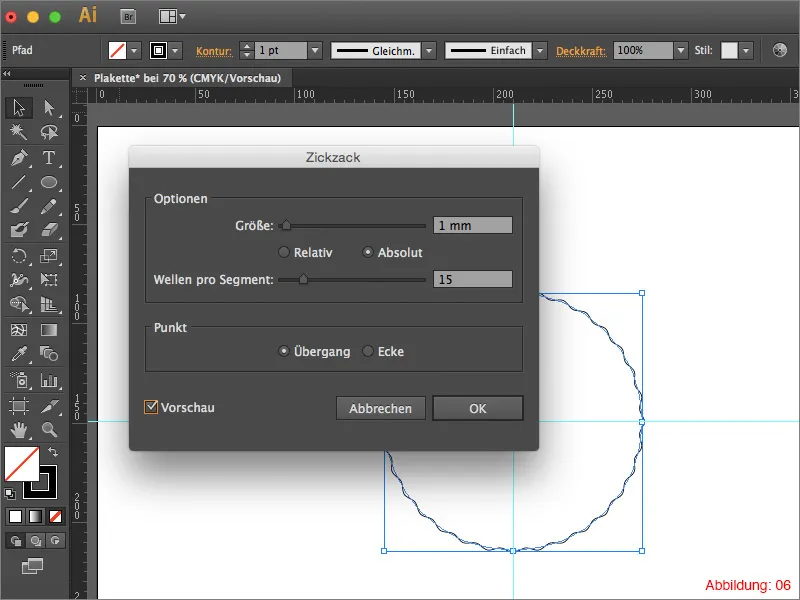This screenshot has height=600, width=800.
Task: Adjust the Größe slider handle
Action: [286, 224]
